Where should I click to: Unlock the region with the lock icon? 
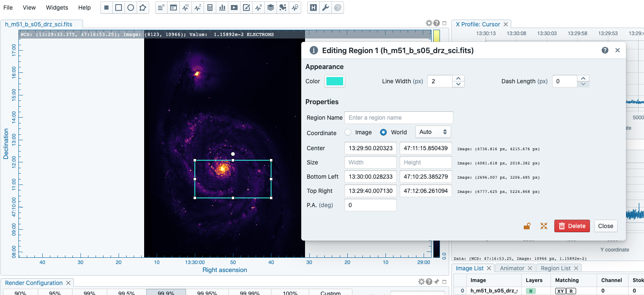coord(528,226)
